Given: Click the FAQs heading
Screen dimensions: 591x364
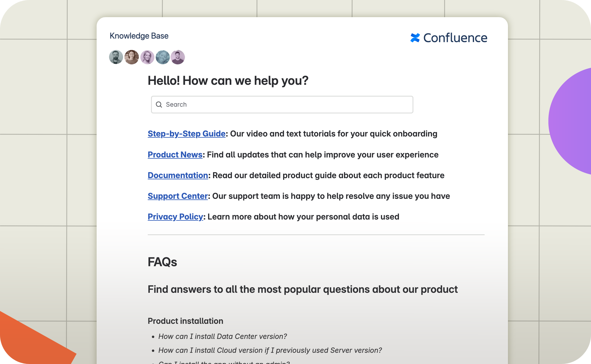Looking at the screenshot, I should point(162,262).
